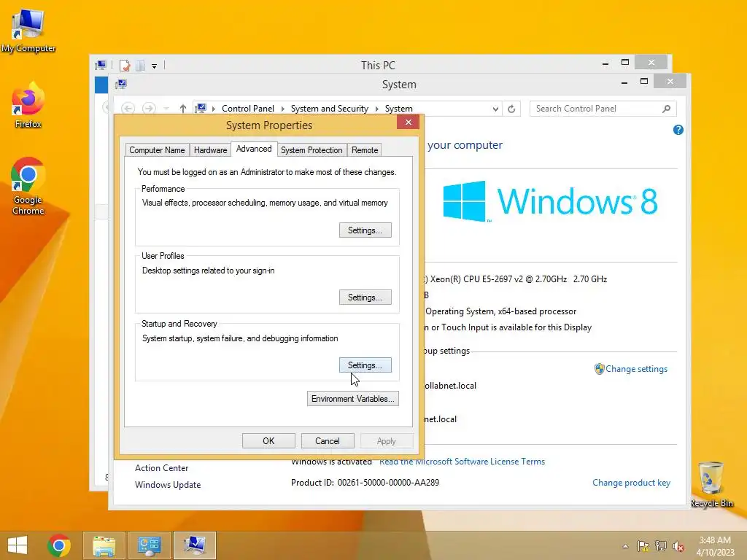Select System window taskbar icon

(x=194, y=545)
